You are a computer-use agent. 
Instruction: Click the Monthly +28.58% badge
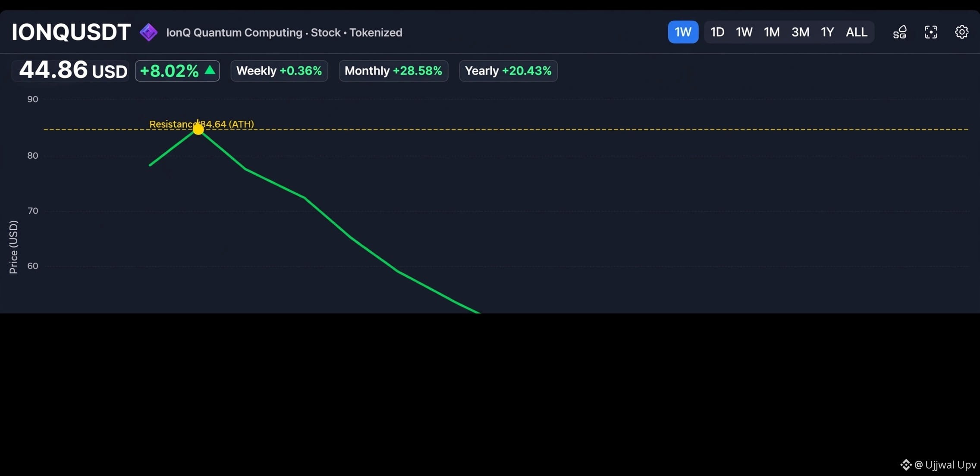click(x=393, y=71)
